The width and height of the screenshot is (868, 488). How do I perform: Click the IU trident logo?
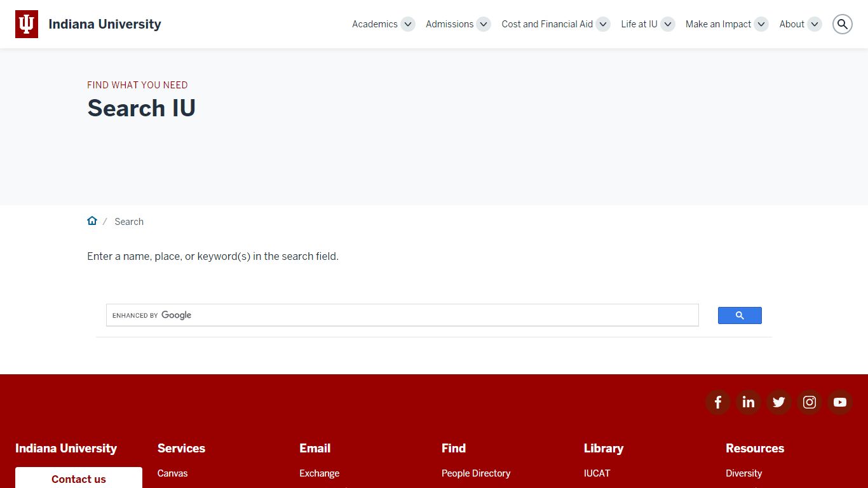pos(27,24)
